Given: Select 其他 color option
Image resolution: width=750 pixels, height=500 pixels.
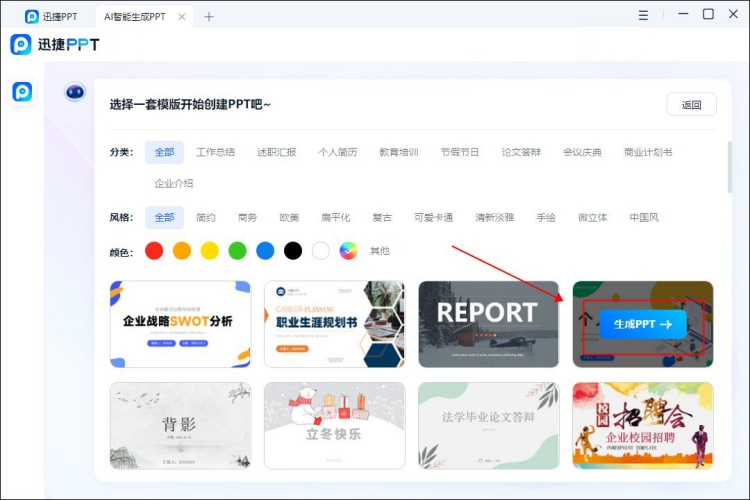Looking at the screenshot, I should (380, 251).
